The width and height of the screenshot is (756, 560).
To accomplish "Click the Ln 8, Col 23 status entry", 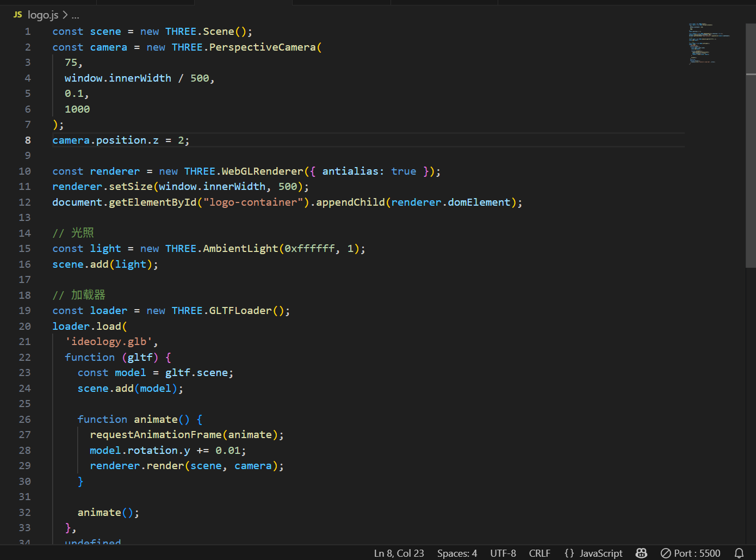I will [399, 553].
